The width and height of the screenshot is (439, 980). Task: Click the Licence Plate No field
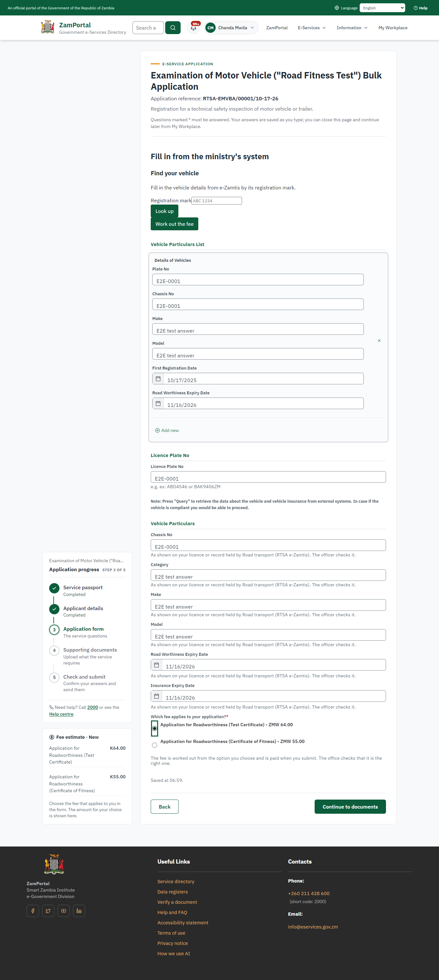[x=268, y=477]
